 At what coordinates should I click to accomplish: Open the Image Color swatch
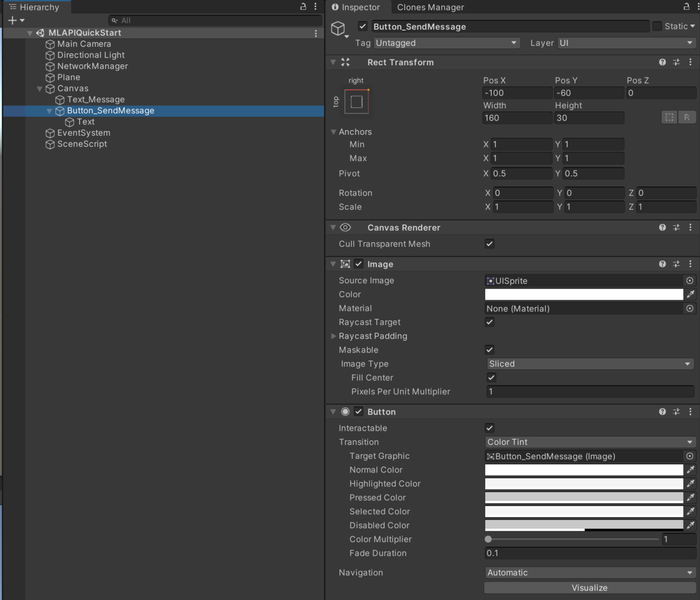pyautogui.click(x=584, y=294)
